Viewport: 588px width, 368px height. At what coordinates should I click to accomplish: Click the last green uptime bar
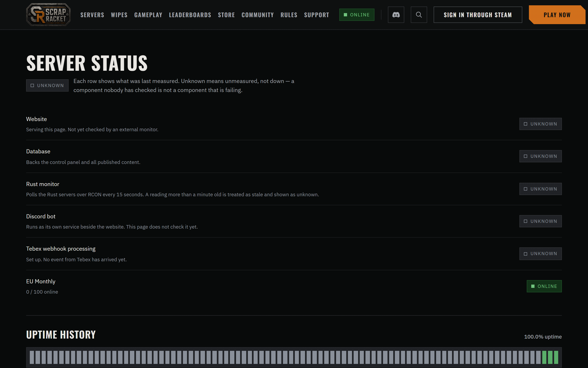556,357
